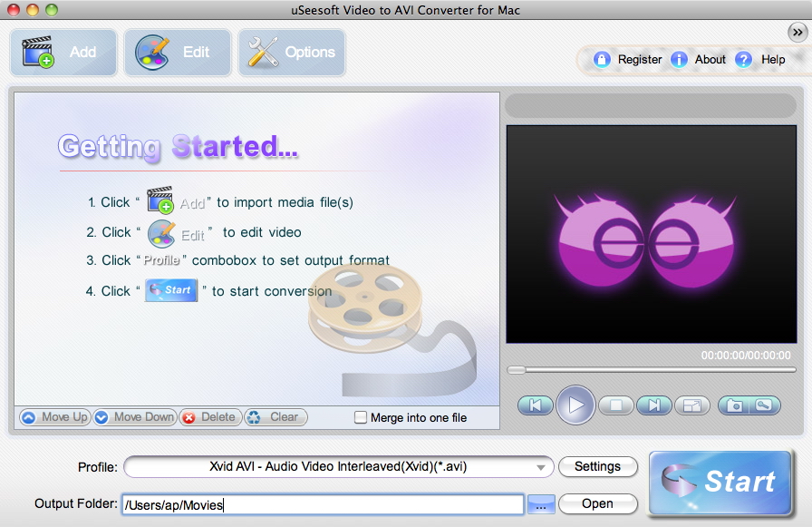Move the selected item down
812x527 pixels.
tap(135, 417)
